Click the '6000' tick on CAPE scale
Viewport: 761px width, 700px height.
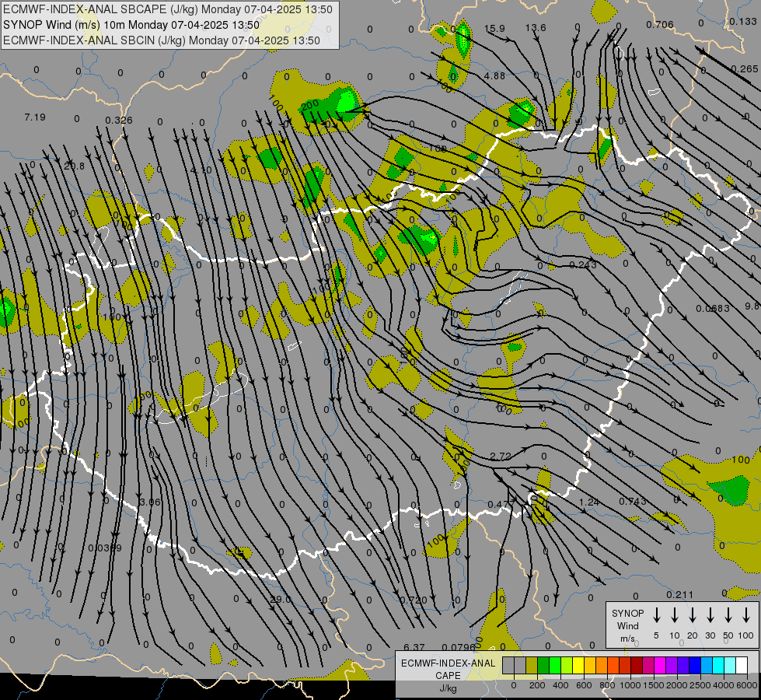pos(748,685)
